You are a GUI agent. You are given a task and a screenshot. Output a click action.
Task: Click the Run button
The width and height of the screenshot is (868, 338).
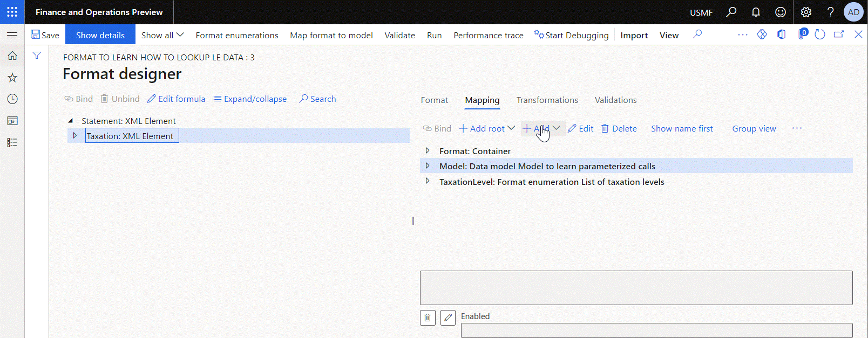(x=434, y=35)
